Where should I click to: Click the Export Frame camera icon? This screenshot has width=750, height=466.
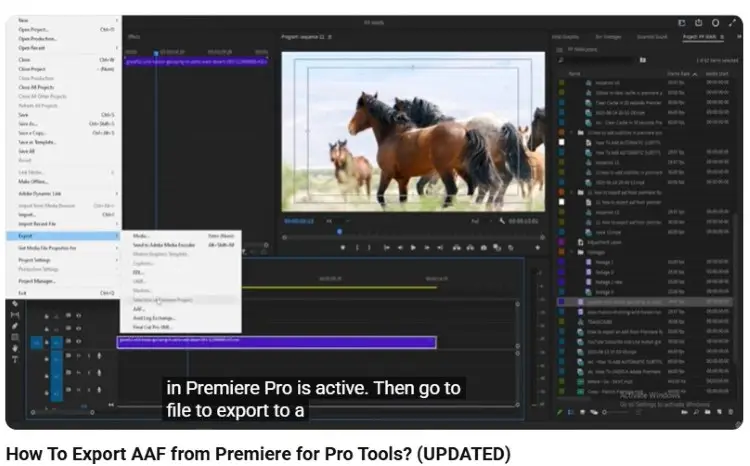click(484, 247)
